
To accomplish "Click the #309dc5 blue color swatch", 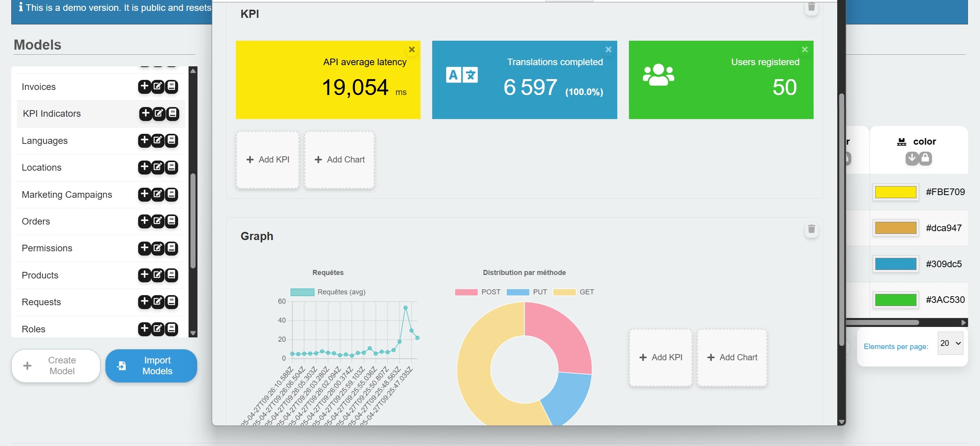I will point(895,264).
